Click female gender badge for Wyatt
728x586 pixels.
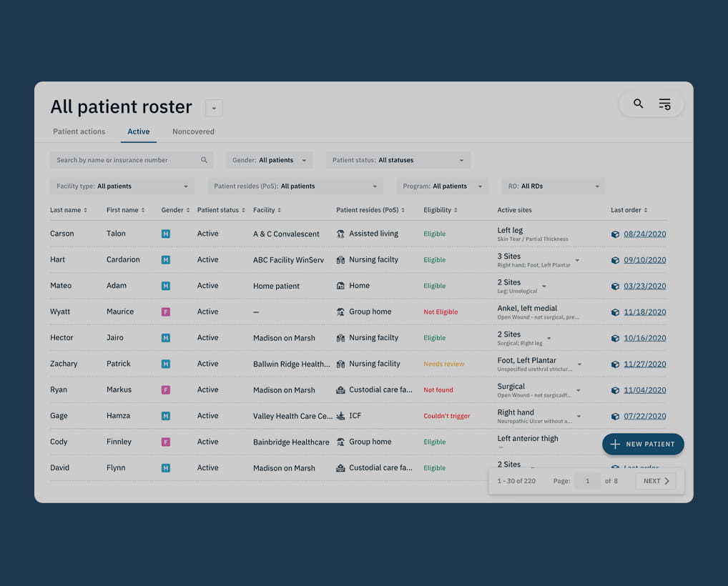[166, 312]
